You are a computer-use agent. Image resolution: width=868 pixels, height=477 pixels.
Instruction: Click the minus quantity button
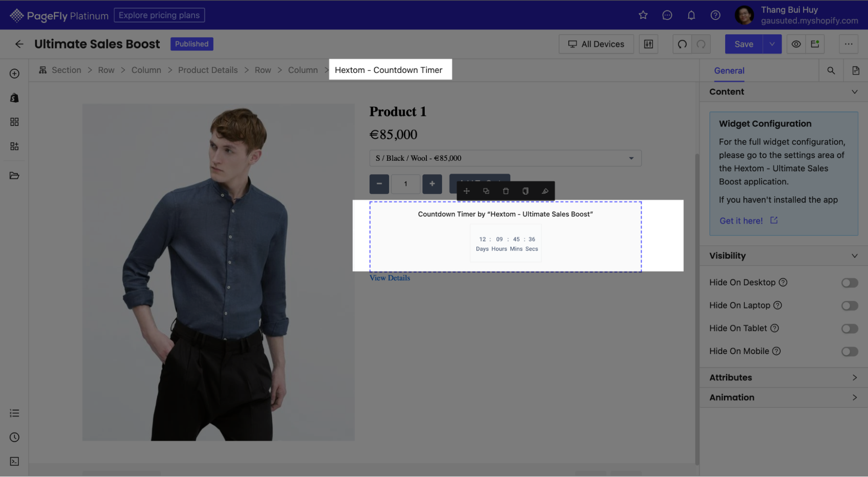tap(379, 184)
